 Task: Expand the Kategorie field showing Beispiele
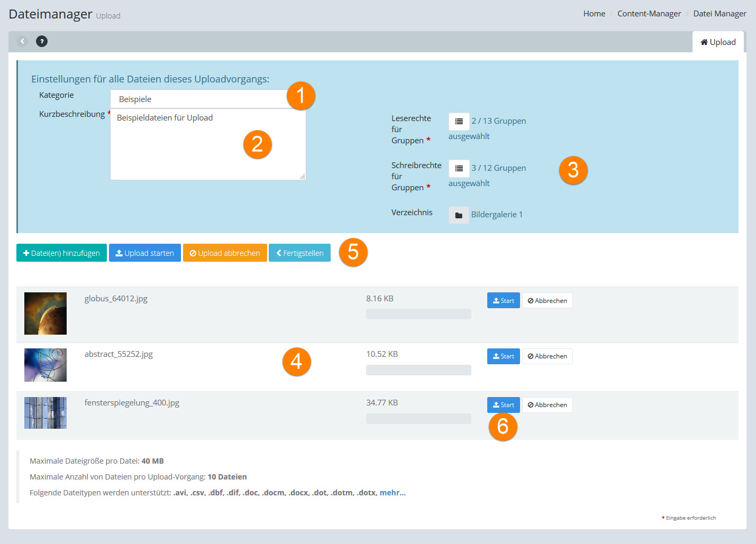(x=201, y=99)
